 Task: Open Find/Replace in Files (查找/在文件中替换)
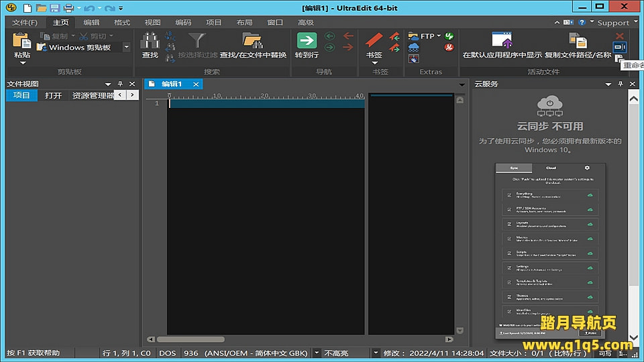252,40
